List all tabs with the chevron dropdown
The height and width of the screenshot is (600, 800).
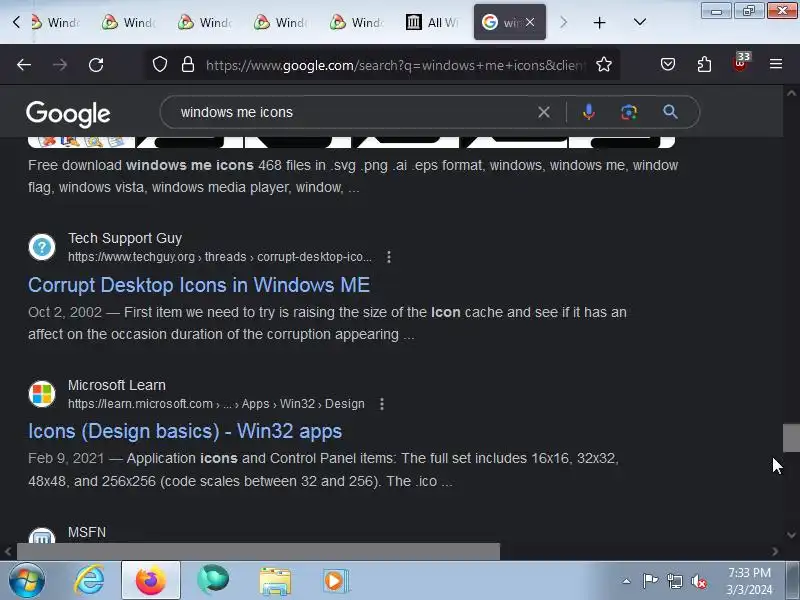[639, 22]
